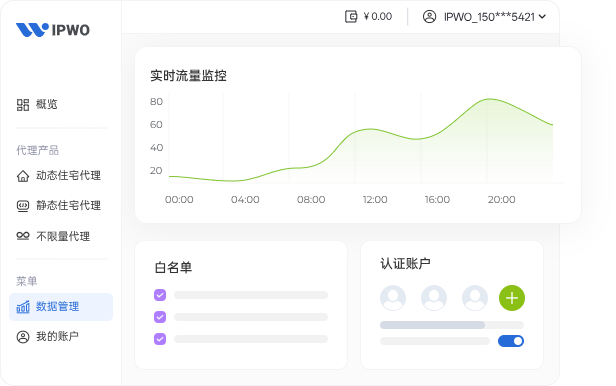This screenshot has width=616, height=386.
Task: Open 概览 overview menu item
Action: [46, 104]
